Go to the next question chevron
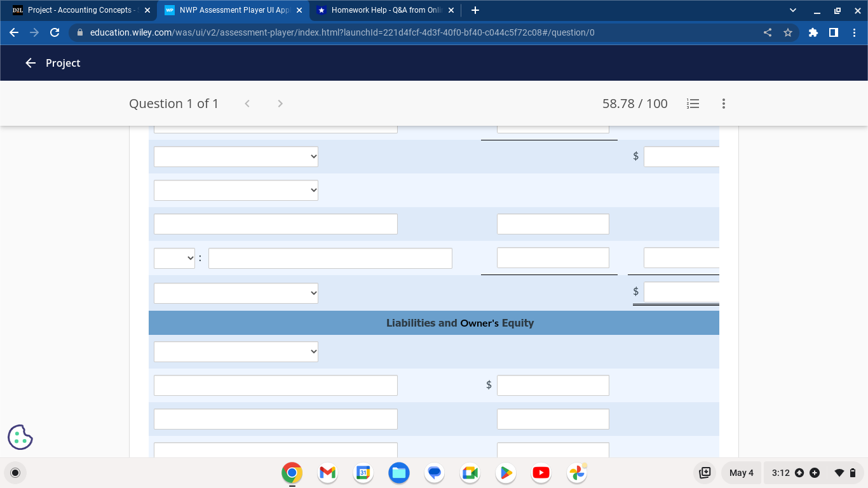The image size is (868, 488). [280, 104]
